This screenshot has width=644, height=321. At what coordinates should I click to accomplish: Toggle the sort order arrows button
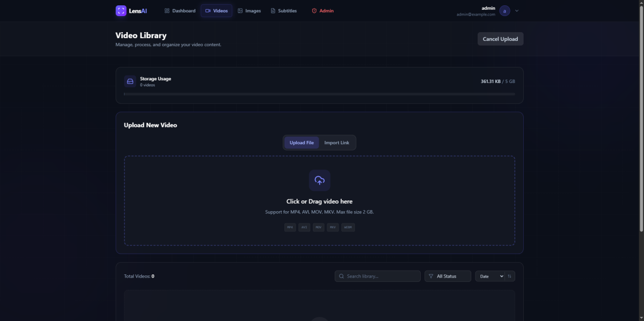(x=510, y=276)
